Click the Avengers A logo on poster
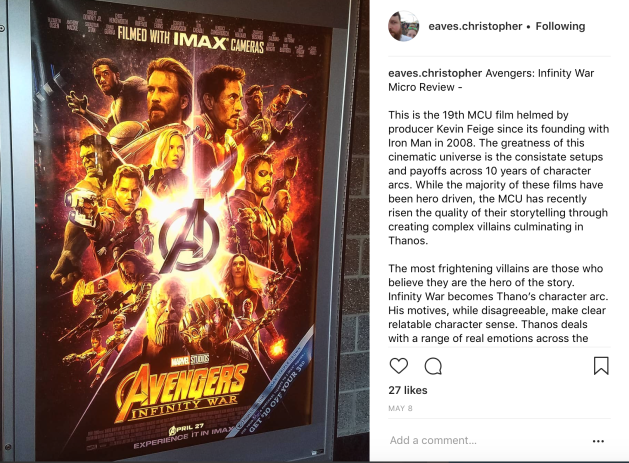The image size is (629, 463). (189, 236)
